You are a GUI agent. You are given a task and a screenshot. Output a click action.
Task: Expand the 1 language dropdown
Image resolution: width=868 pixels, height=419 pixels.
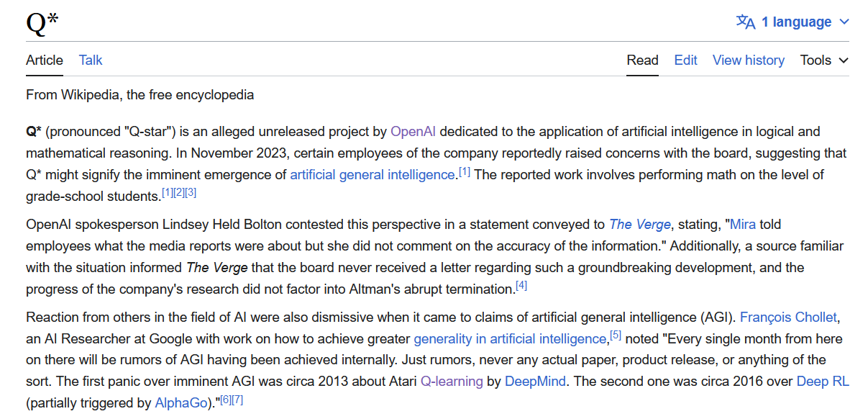[793, 22]
